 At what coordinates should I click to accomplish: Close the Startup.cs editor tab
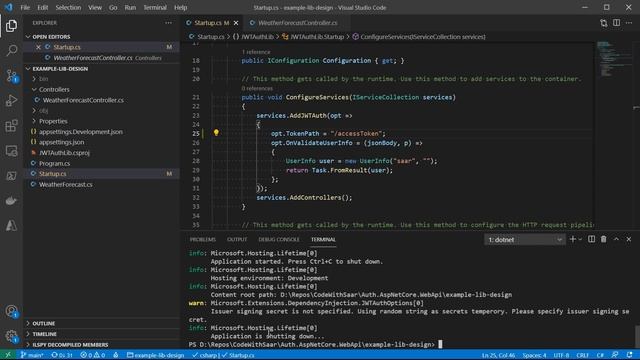point(236,23)
